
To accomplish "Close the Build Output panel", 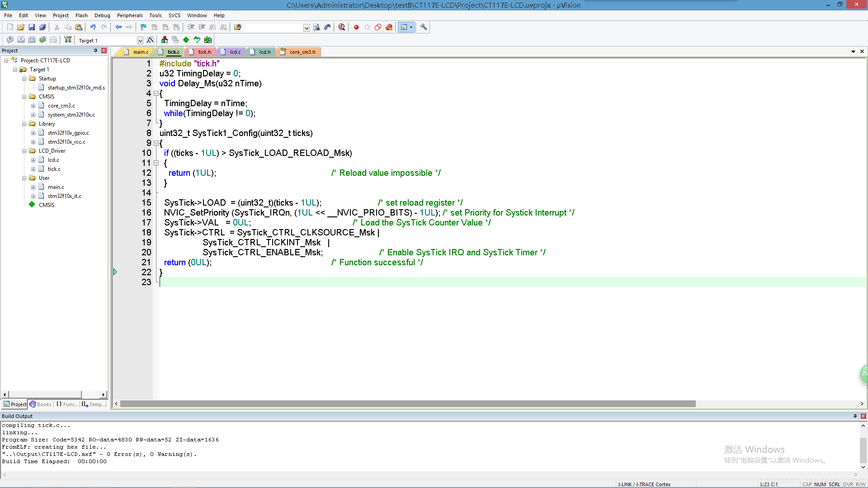I will coord(863,416).
